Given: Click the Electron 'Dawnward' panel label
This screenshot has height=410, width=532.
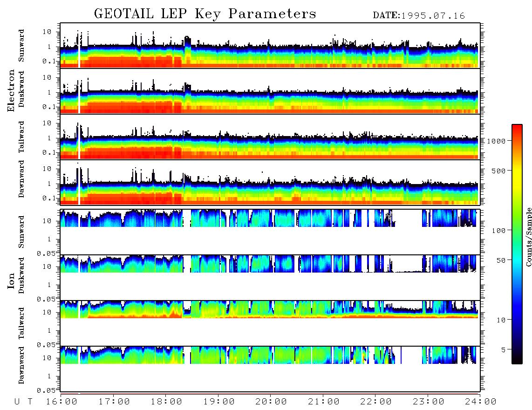Looking at the screenshot, I should pyautogui.click(x=21, y=179).
